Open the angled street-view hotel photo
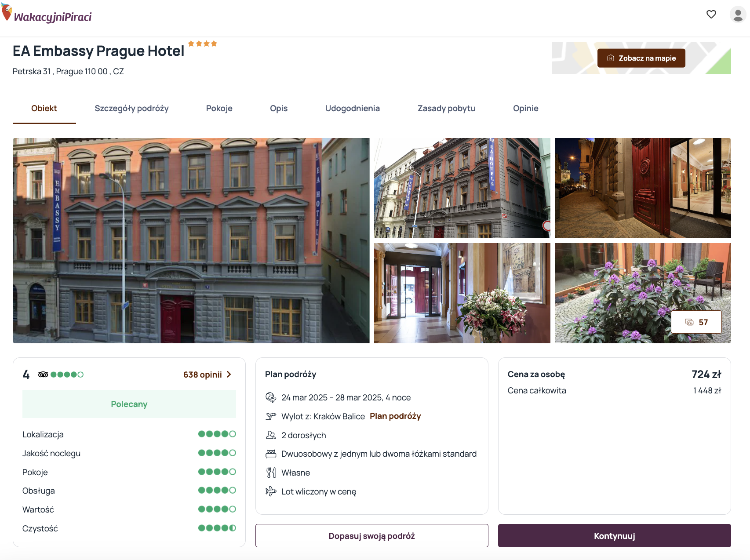Screen dimensions: 750x560 [462, 188]
